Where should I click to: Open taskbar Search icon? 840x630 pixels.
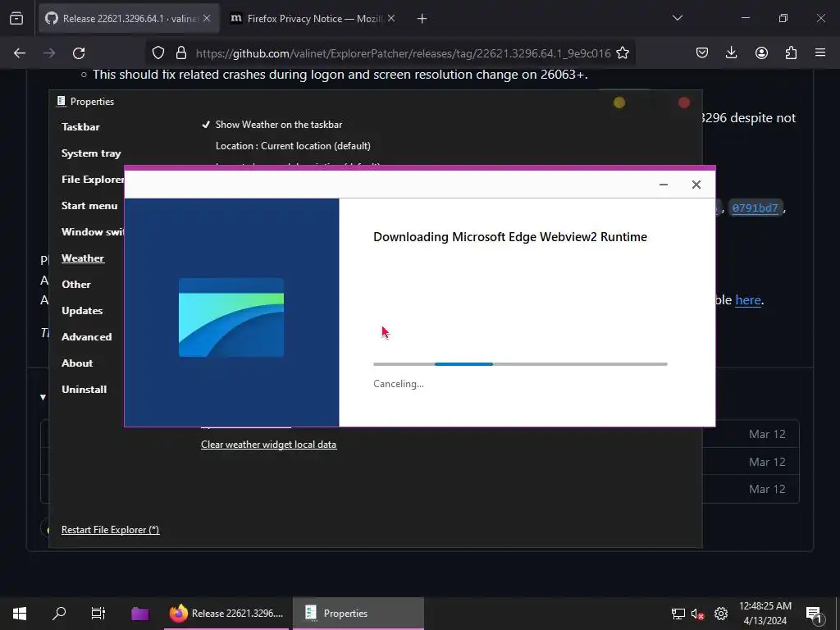pos(59,614)
